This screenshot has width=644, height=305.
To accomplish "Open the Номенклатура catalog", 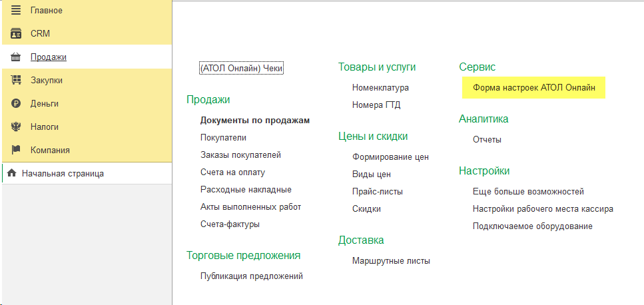I will (380, 87).
